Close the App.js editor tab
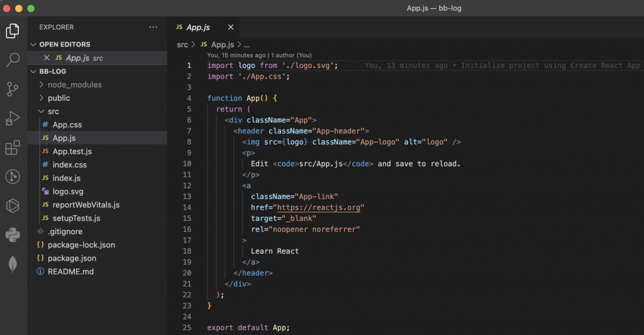The height and width of the screenshot is (335, 644). tap(231, 27)
